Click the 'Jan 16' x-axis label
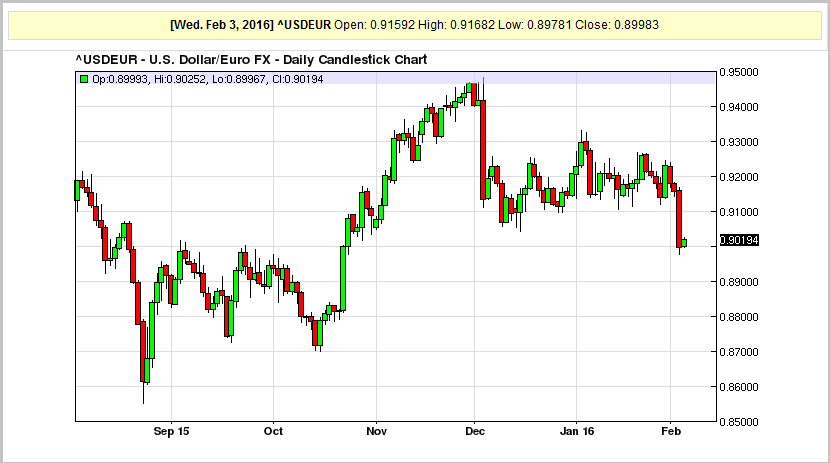Screen dimensions: 830x463 tap(577, 431)
